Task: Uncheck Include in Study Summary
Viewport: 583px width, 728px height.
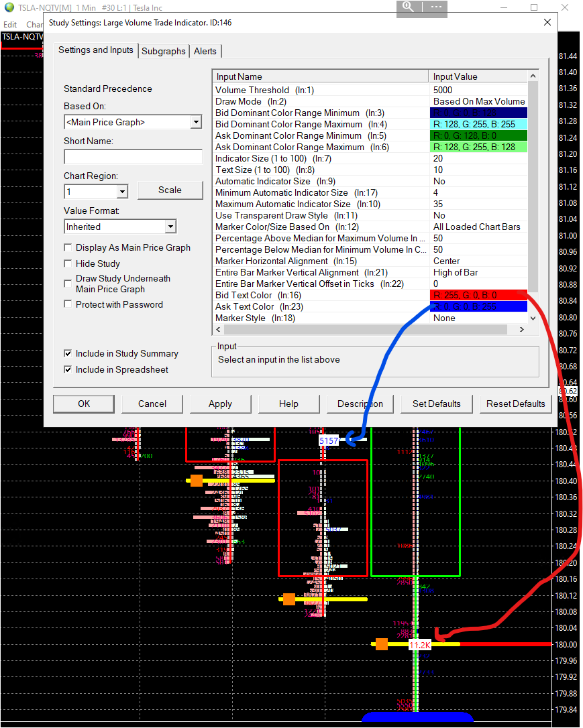Action: [x=68, y=353]
